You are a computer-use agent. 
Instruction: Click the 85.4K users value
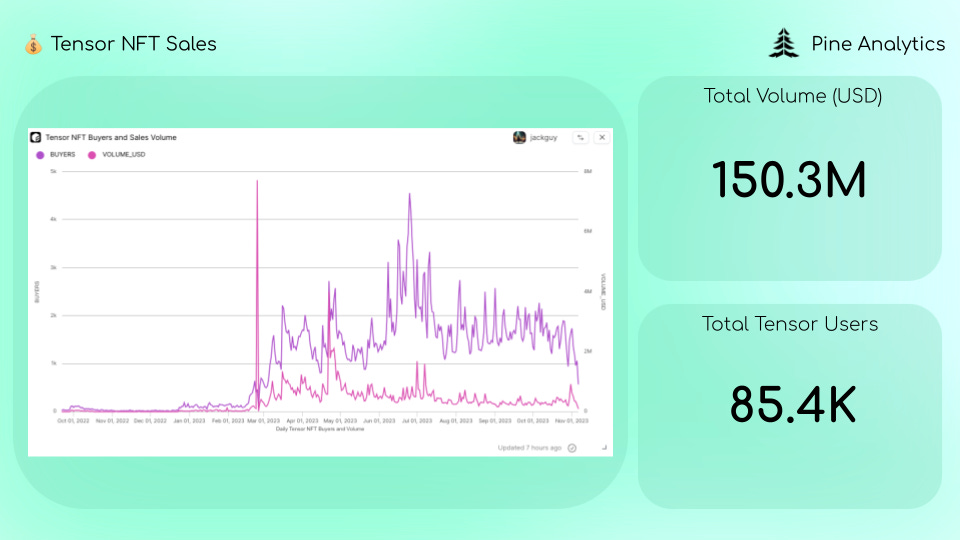pyautogui.click(x=792, y=405)
